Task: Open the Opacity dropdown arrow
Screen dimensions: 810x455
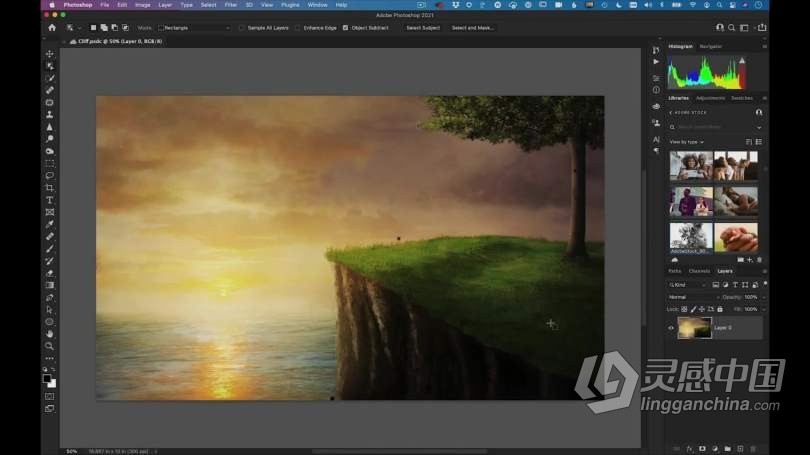Action: 764,297
